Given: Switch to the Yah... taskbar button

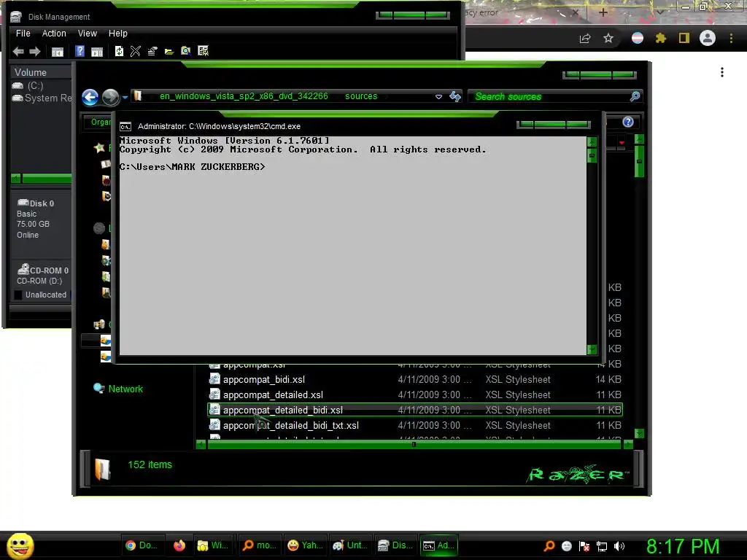Looking at the screenshot, I should pyautogui.click(x=305, y=545).
